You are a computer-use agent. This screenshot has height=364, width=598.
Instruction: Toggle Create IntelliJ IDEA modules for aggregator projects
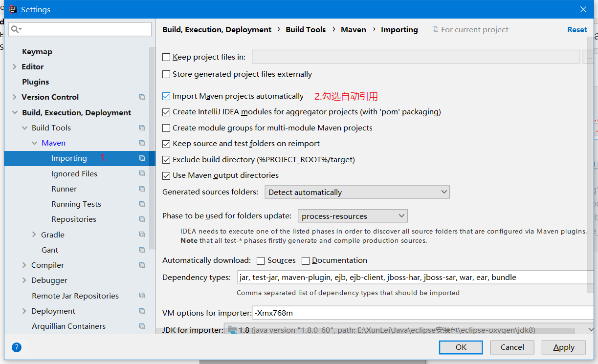click(x=166, y=112)
